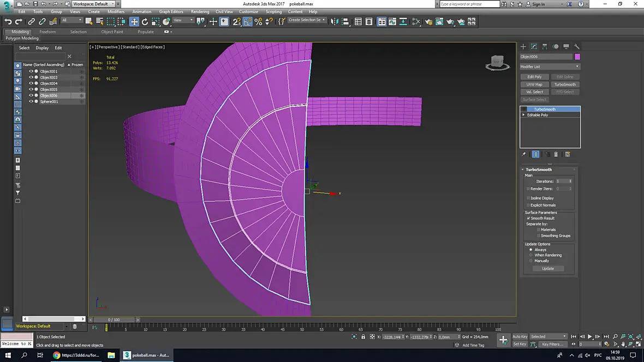The width and height of the screenshot is (644, 362).
Task: Click the Object006 color swatch
Action: [577, 57]
